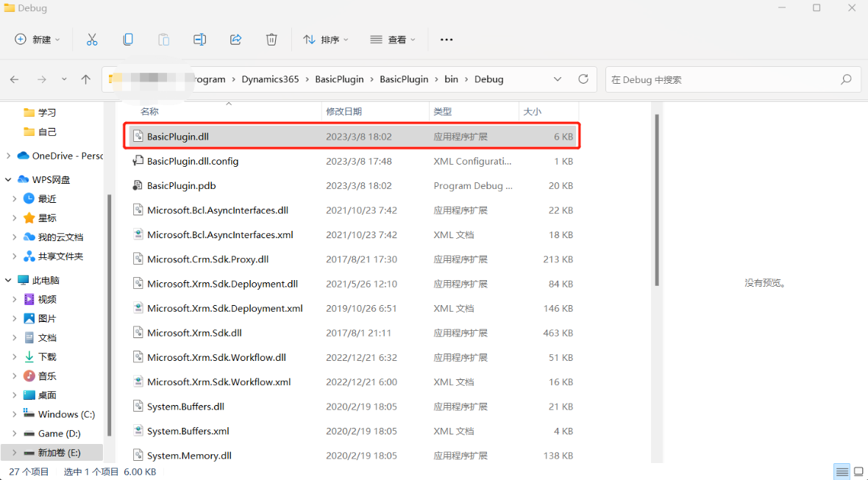This screenshot has width=868, height=480.
Task: Sort by 类型 column header
Action: coord(442,112)
